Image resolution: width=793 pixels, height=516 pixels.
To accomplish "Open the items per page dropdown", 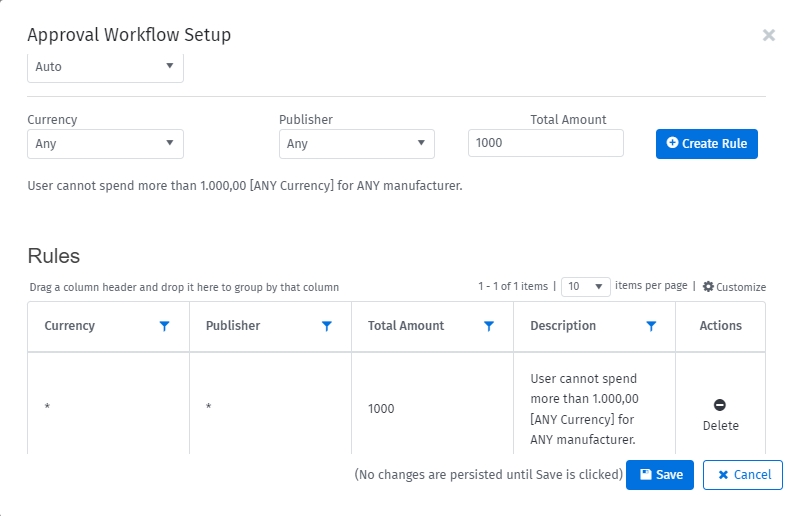I will click(586, 286).
